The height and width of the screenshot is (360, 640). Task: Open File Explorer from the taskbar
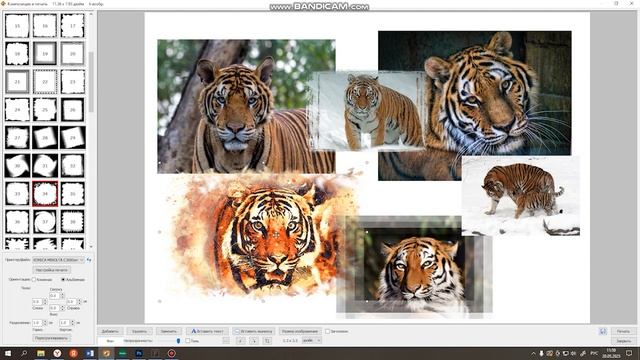41,353
